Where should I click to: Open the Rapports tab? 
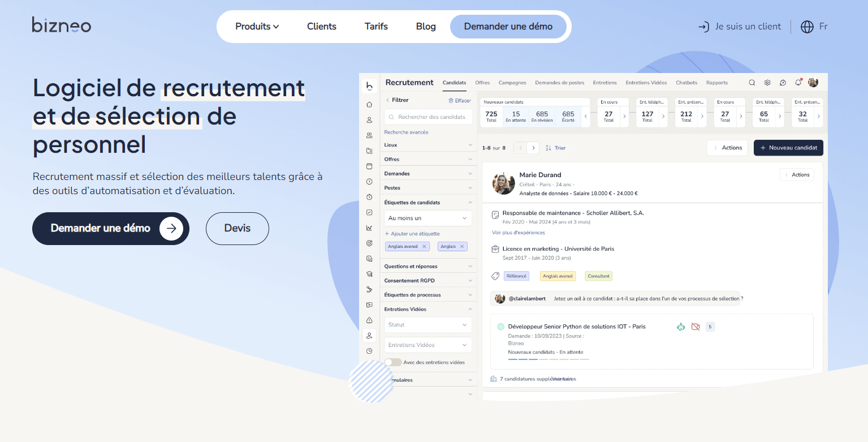tap(717, 83)
